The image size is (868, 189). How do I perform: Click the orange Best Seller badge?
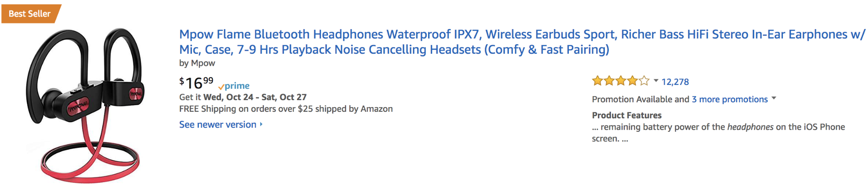point(30,14)
